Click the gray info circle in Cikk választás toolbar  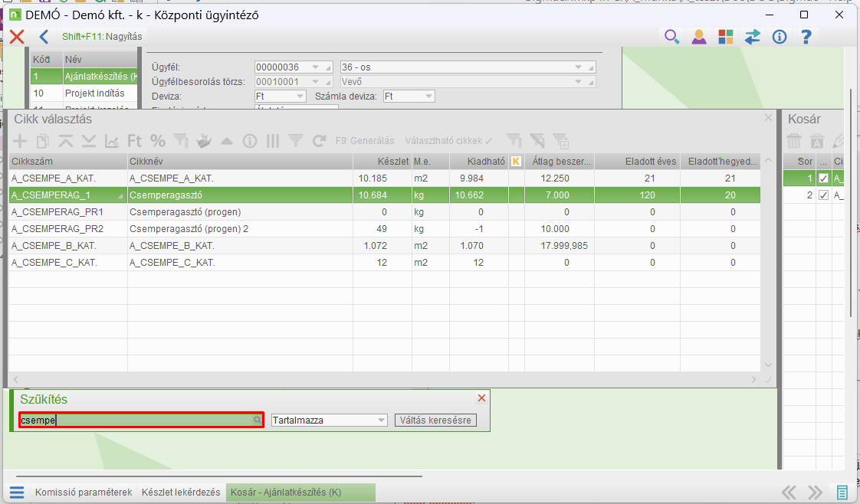point(250,141)
